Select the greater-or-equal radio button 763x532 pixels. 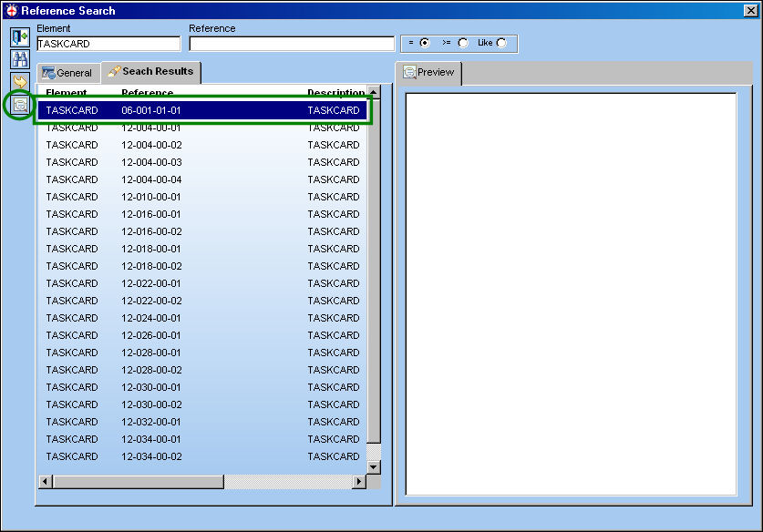[463, 43]
